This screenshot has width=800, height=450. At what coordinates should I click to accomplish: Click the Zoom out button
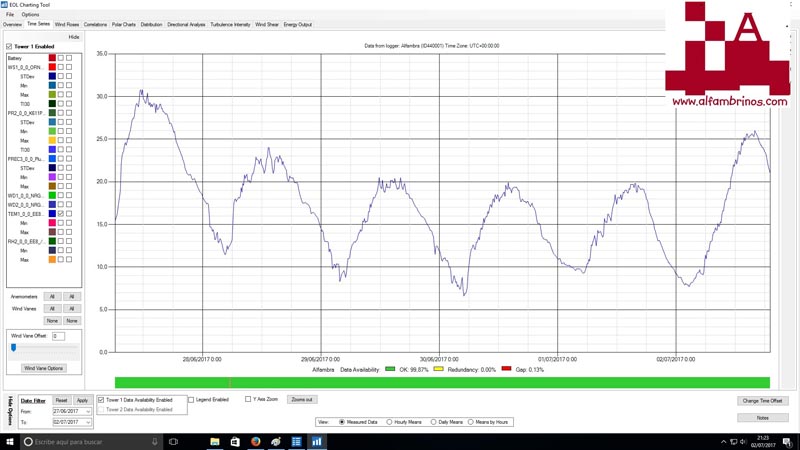pyautogui.click(x=302, y=399)
